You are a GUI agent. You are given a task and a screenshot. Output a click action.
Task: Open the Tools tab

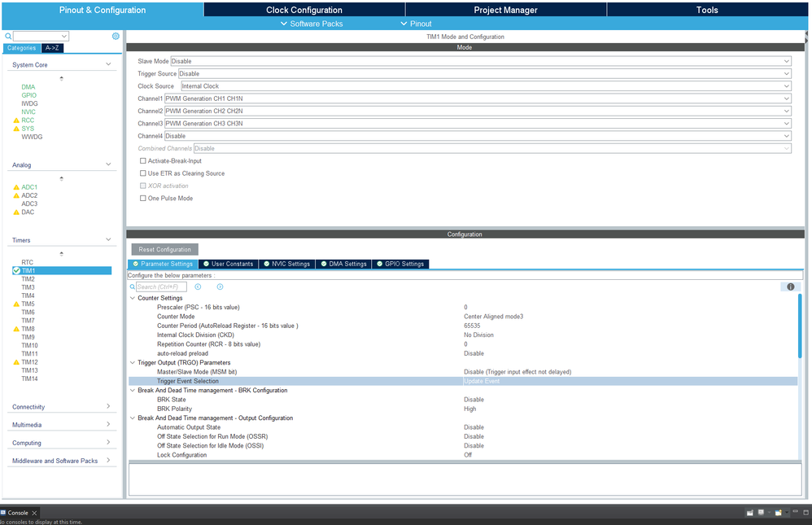click(x=707, y=10)
